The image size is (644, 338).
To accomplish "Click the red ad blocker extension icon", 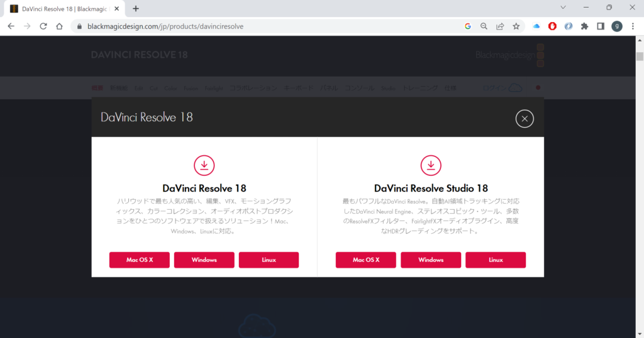I will [552, 26].
